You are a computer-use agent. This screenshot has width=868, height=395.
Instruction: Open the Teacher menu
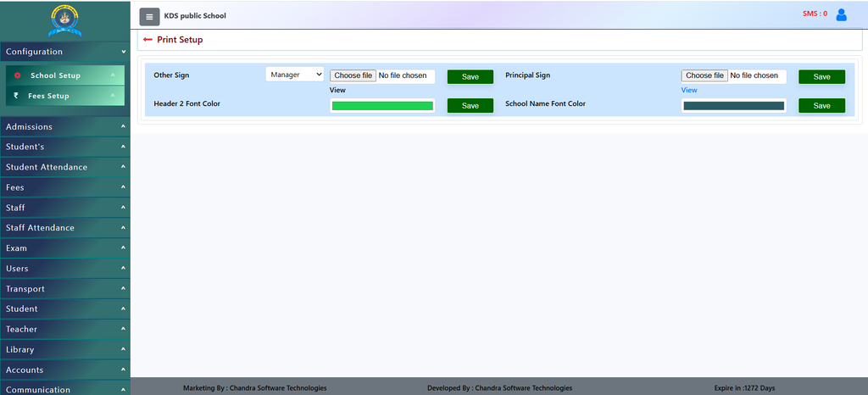tap(64, 329)
